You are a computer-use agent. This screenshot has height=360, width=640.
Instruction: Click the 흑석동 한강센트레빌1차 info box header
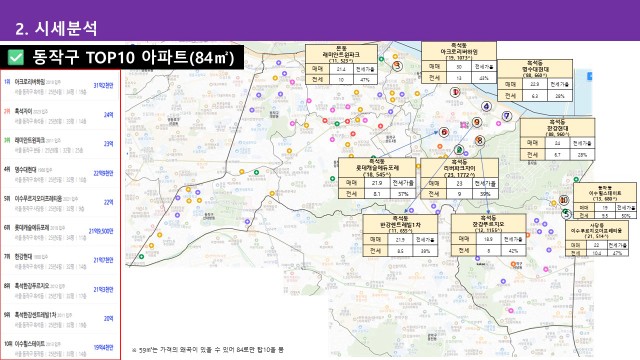[400, 224]
